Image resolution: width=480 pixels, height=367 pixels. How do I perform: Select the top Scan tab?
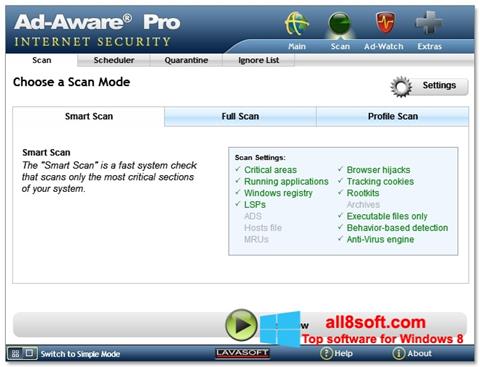coord(42,60)
